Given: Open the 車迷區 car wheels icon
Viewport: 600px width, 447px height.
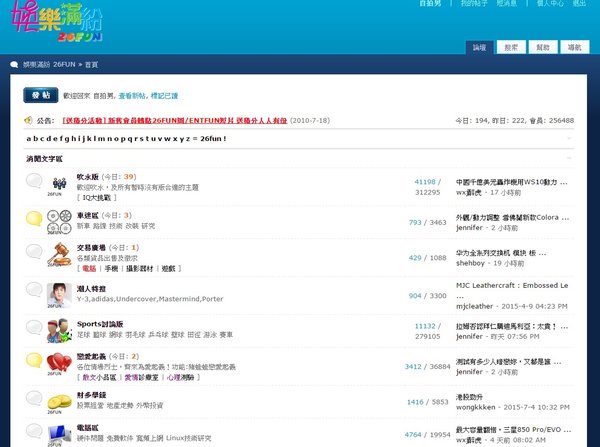Looking at the screenshot, I should [x=59, y=222].
